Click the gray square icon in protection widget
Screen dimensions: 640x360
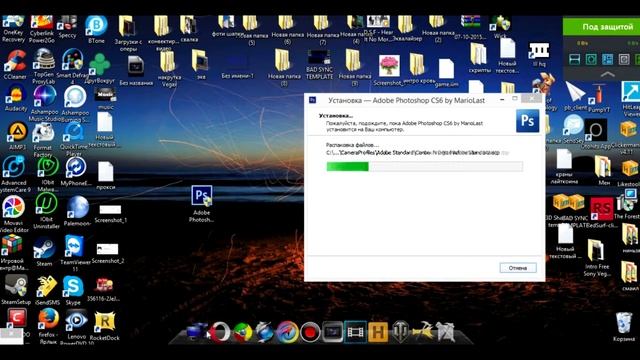coord(624,60)
